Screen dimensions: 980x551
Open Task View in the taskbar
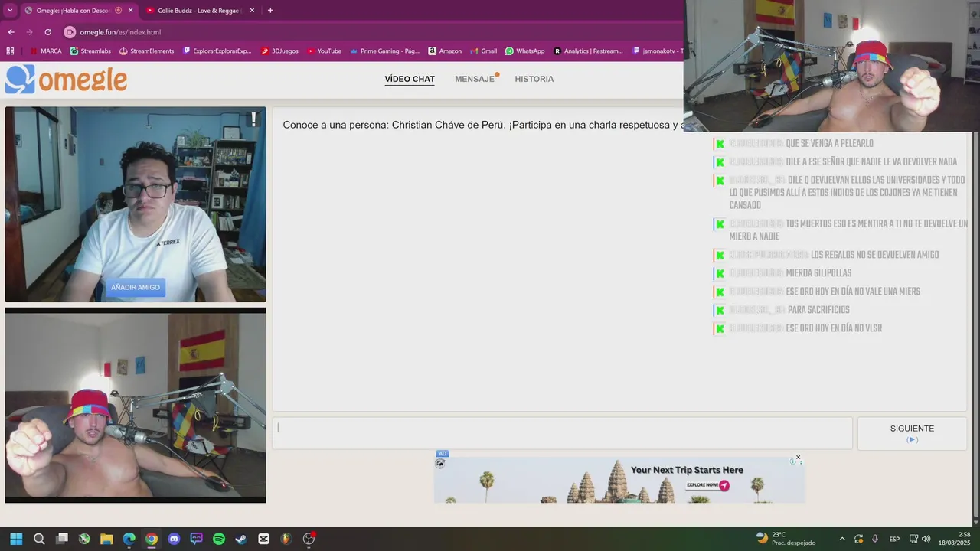(62, 539)
